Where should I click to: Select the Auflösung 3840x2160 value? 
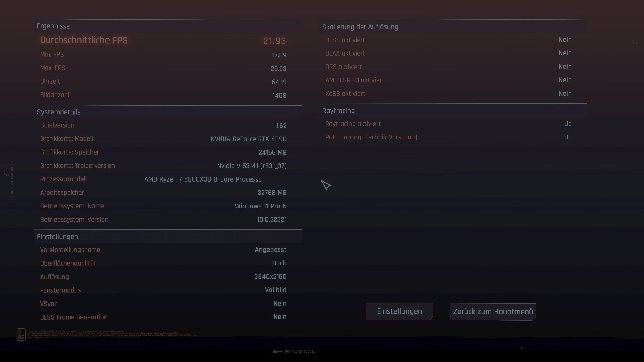[x=270, y=277]
